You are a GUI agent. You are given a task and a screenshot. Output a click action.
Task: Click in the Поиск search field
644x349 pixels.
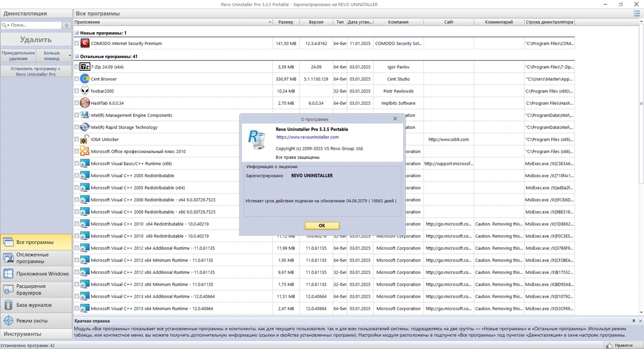point(35,25)
